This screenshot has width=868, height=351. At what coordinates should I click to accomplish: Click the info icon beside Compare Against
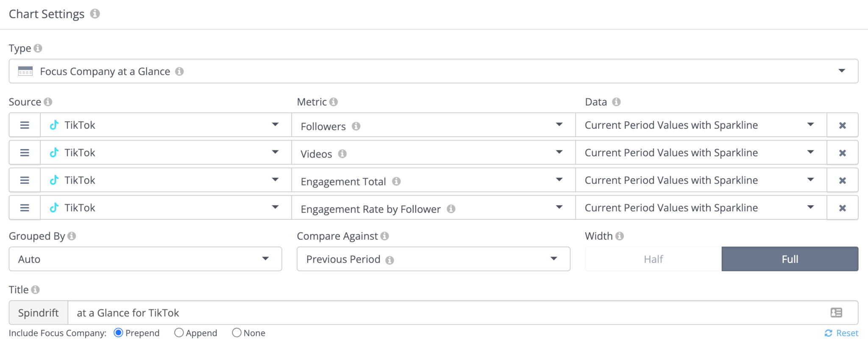[x=384, y=236]
